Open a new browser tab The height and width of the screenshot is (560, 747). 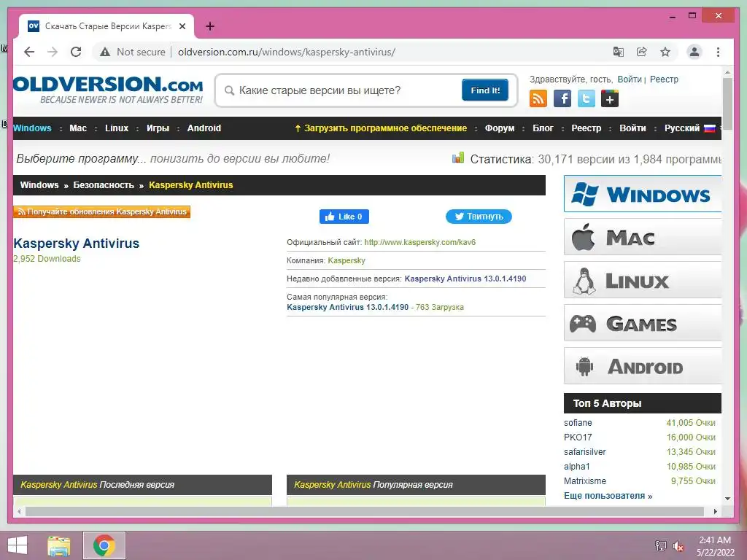click(x=209, y=26)
